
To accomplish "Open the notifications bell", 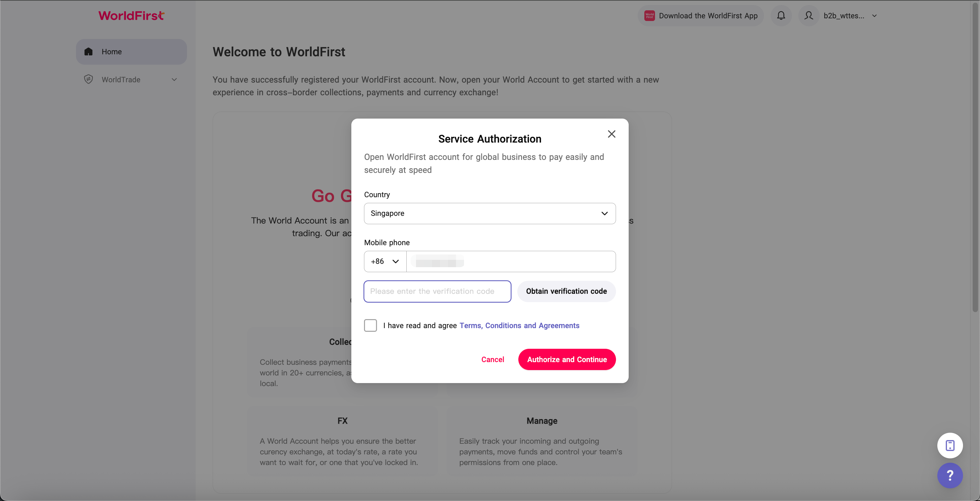I will (781, 16).
